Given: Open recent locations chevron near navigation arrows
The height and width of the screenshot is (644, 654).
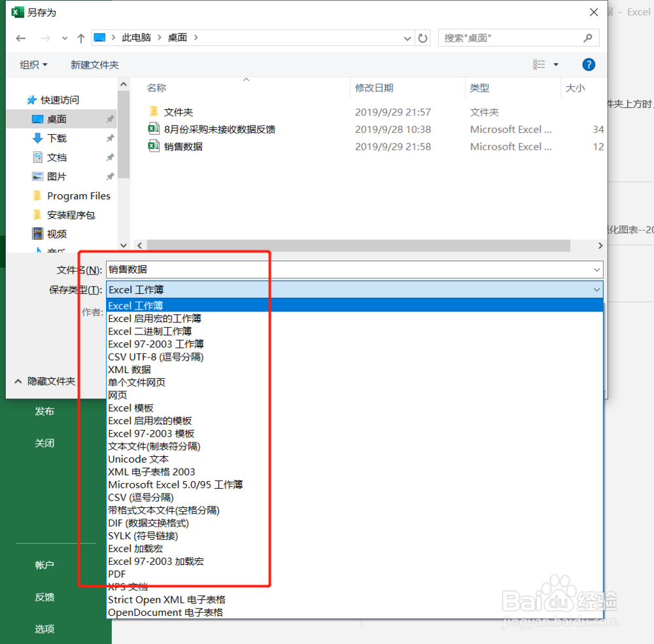Looking at the screenshot, I should 64,39.
